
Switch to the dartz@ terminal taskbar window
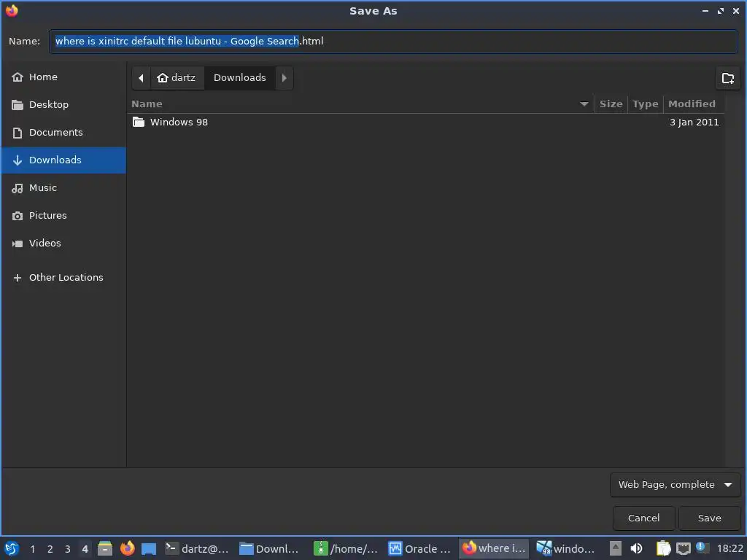(x=197, y=548)
